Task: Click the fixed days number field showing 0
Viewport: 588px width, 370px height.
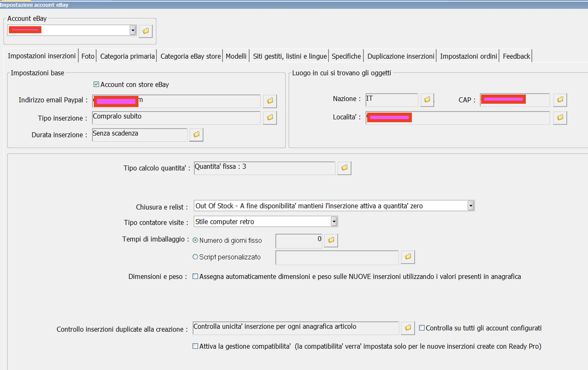Action: (x=299, y=241)
